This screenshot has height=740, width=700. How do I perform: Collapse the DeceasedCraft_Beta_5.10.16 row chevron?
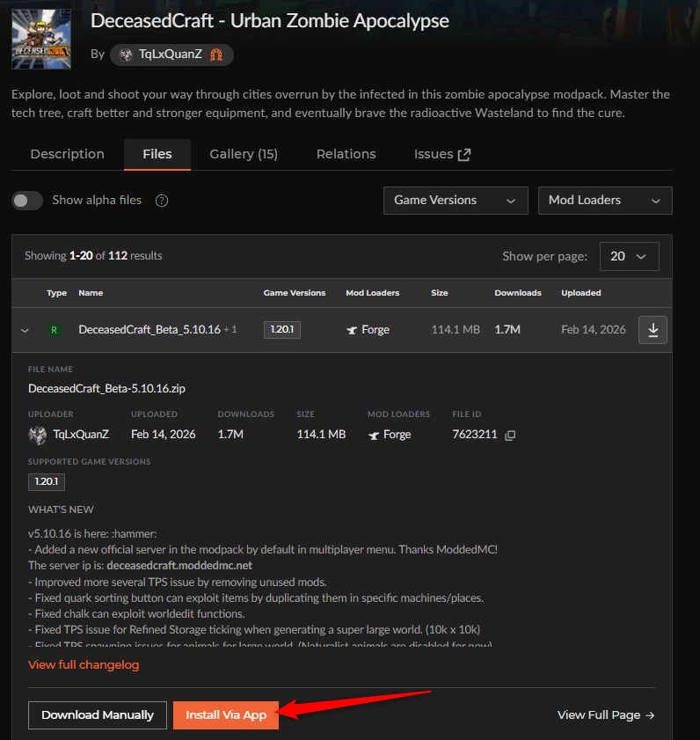[25, 330]
